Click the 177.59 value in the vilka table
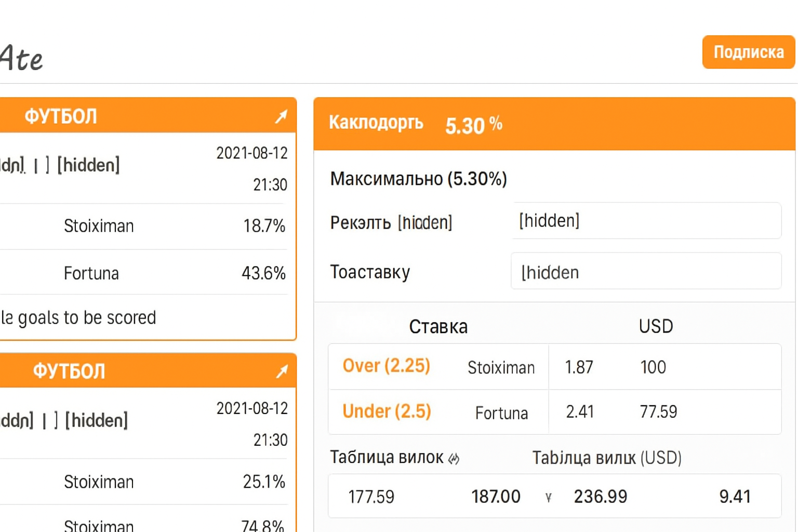 (371, 497)
